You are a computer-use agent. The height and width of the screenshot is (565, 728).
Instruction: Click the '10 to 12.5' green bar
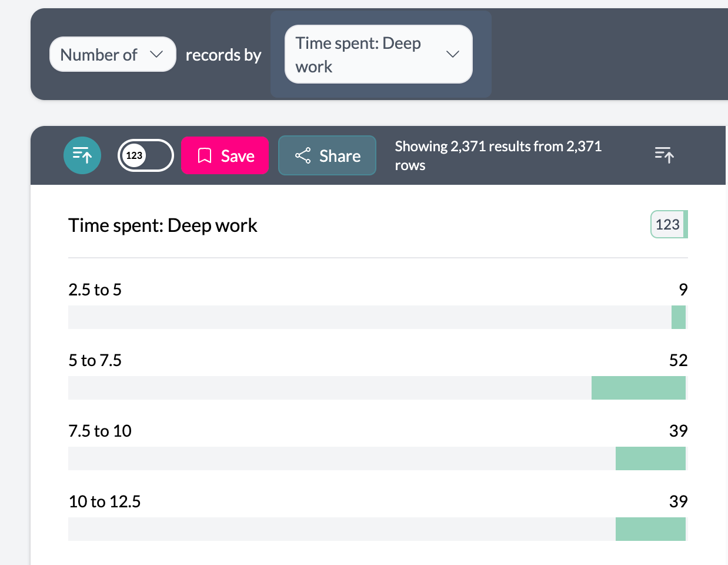click(x=650, y=529)
